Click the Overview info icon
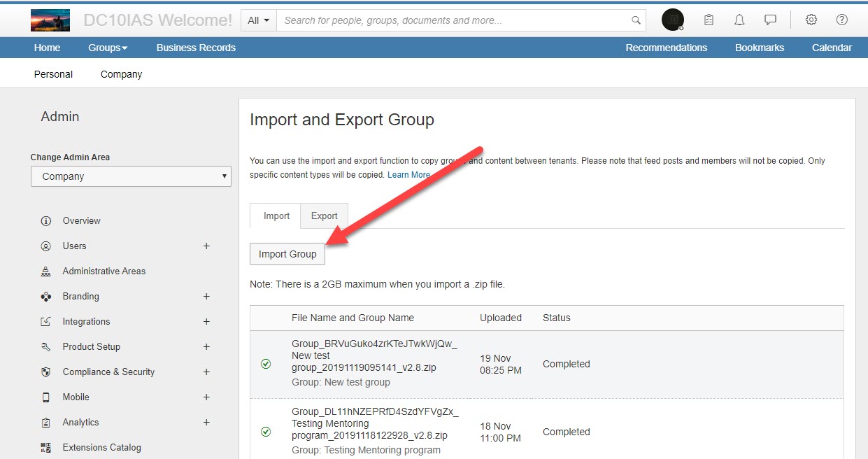The height and width of the screenshot is (459, 868). click(46, 221)
